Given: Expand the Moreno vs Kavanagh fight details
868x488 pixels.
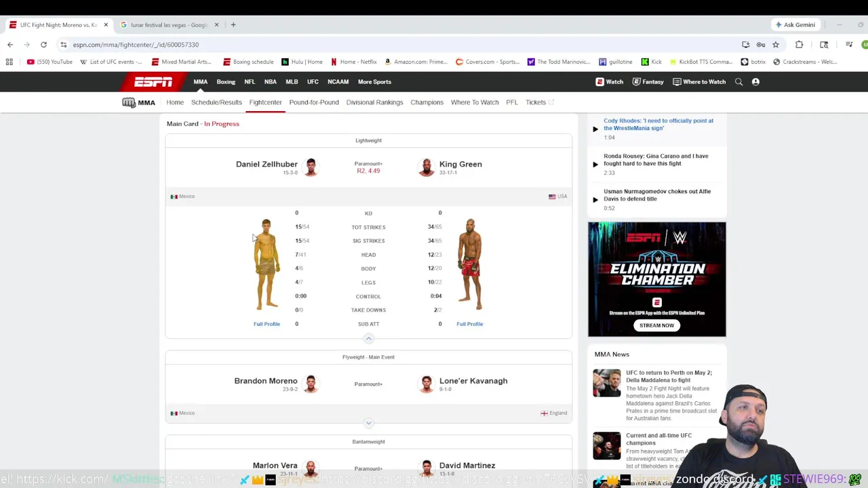Looking at the screenshot, I should click(368, 423).
